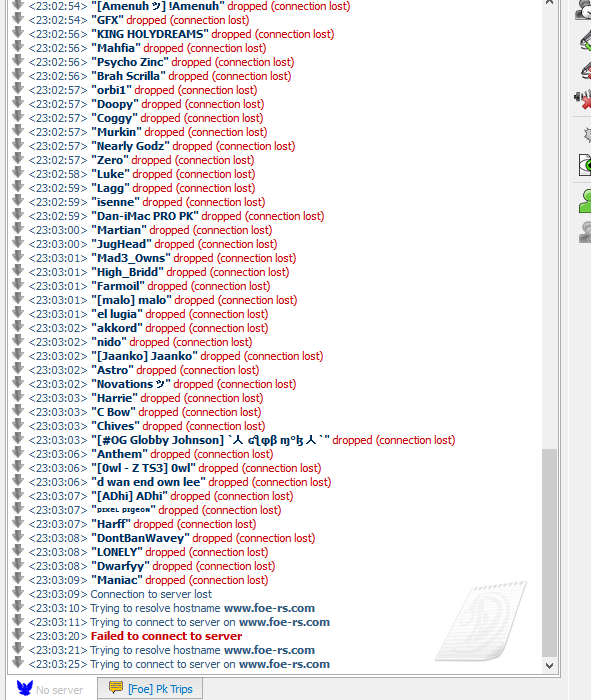This screenshot has width=591, height=700.
Task: Click the username "Dwarfyy"
Action: pyautogui.click(x=121, y=566)
